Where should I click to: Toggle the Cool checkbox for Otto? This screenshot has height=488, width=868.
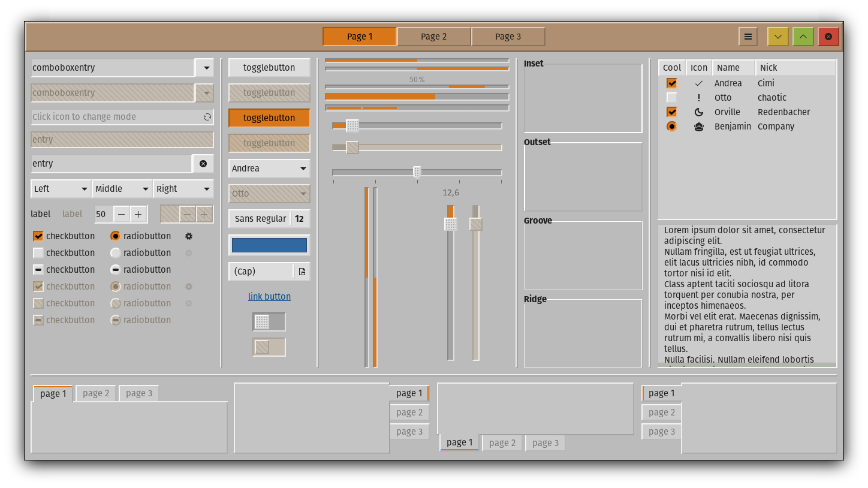[671, 98]
